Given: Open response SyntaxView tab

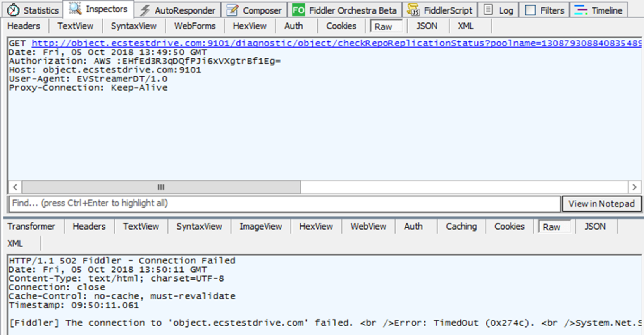Looking at the screenshot, I should tap(199, 227).
